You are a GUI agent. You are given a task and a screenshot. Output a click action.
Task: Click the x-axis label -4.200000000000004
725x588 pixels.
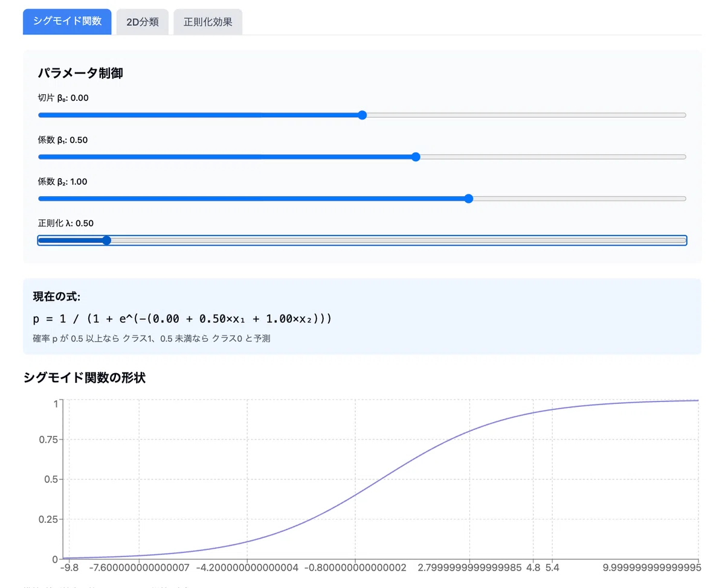pos(248,567)
